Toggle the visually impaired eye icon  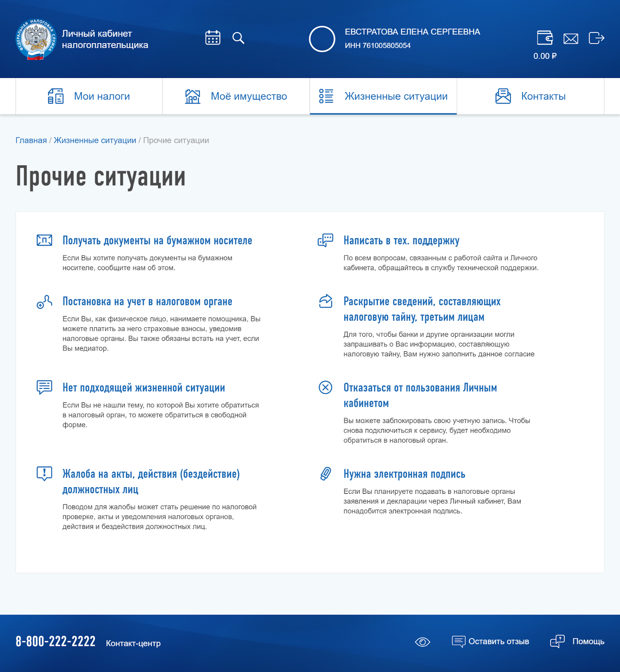pos(422,642)
